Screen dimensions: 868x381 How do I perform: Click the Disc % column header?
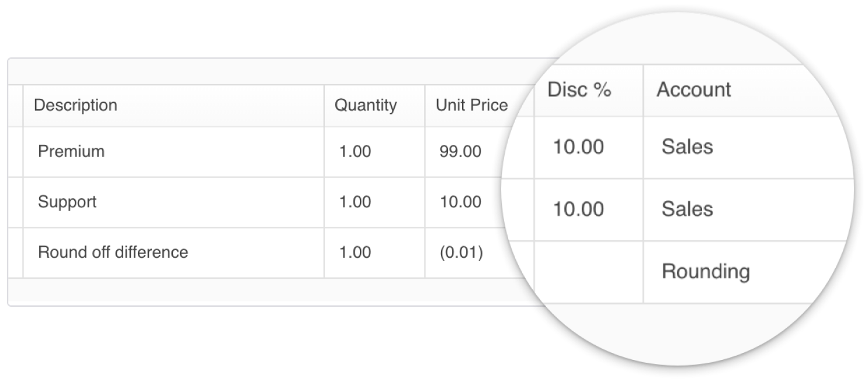point(579,89)
